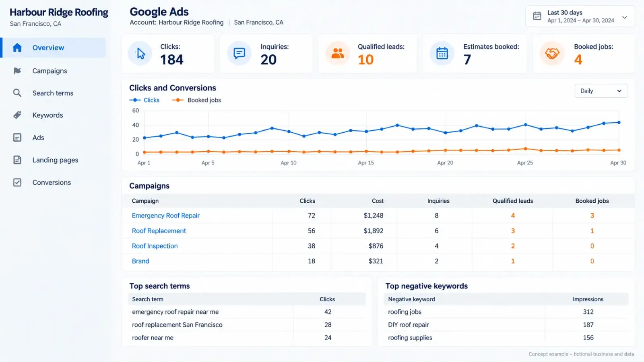Sort by the Inquiries column header

pos(438,201)
